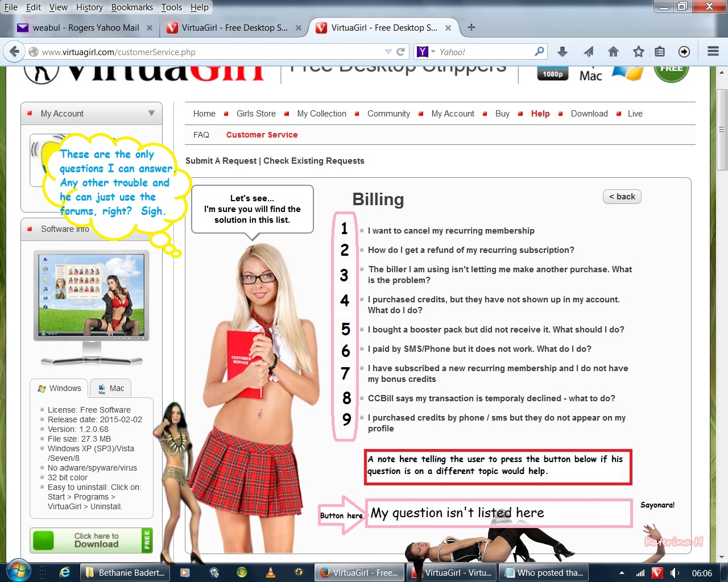
Task: Open the Customer Service sub-navigation link
Action: [x=262, y=135]
